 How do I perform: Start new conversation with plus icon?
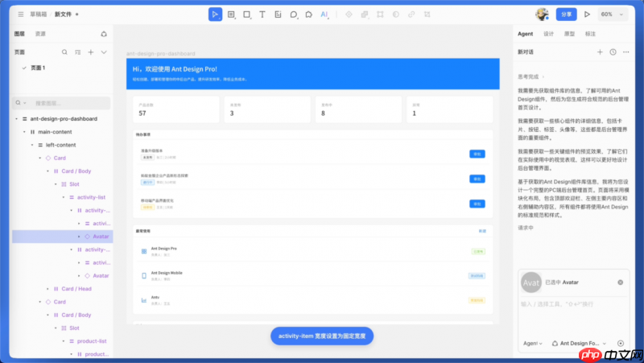[600, 52]
